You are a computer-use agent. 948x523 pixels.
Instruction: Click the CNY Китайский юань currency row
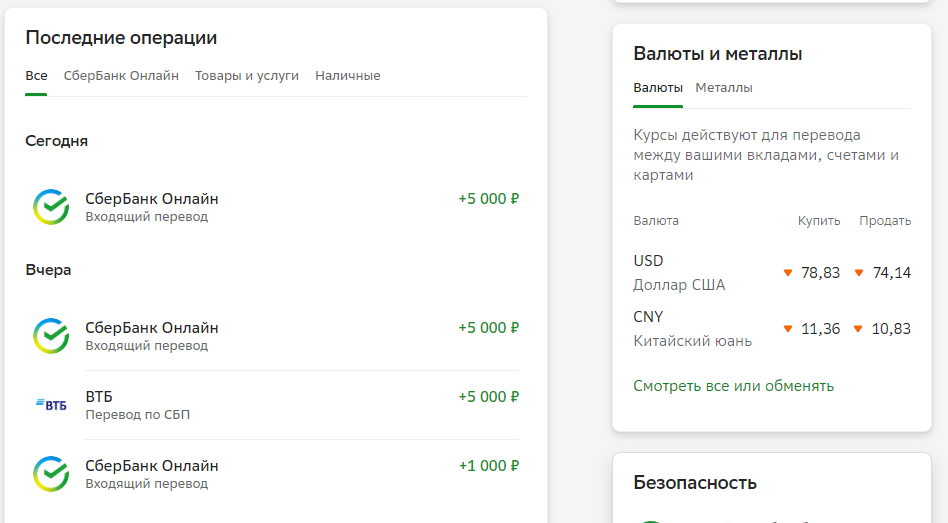[772, 329]
